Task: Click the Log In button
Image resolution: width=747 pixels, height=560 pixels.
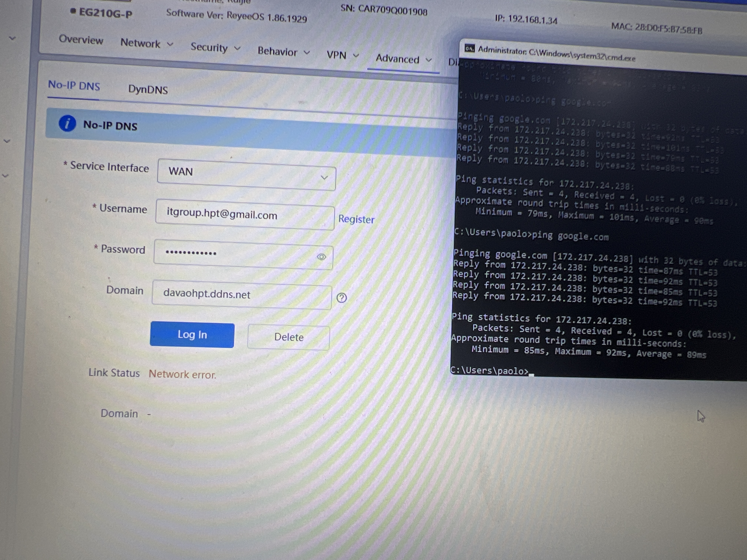Action: (192, 334)
